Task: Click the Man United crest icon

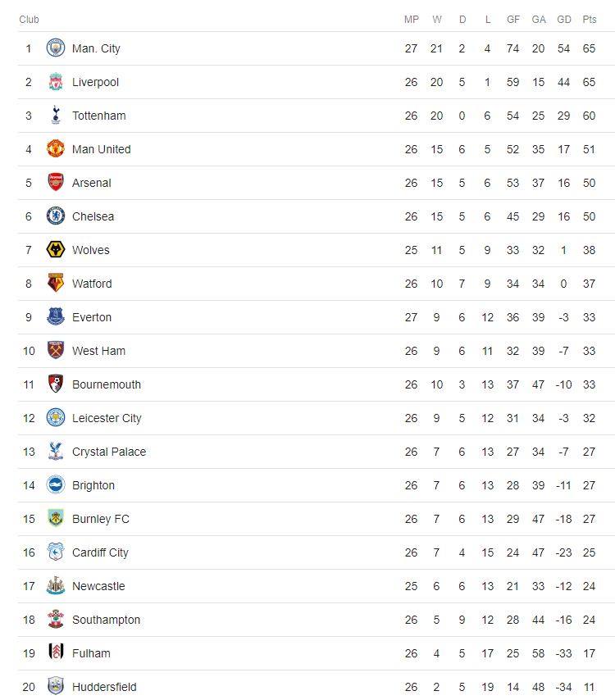Action: pos(56,148)
